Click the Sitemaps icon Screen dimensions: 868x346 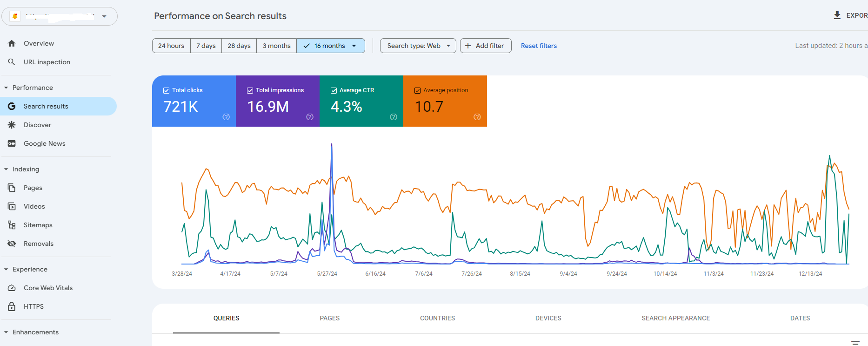[12, 225]
